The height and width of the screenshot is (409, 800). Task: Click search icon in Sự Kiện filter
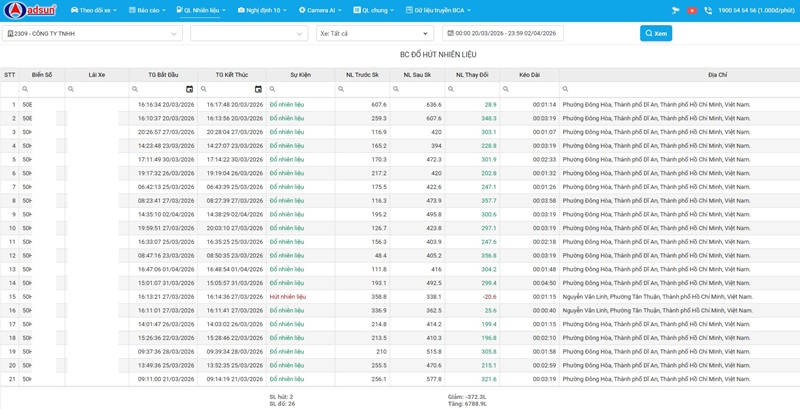click(x=273, y=89)
